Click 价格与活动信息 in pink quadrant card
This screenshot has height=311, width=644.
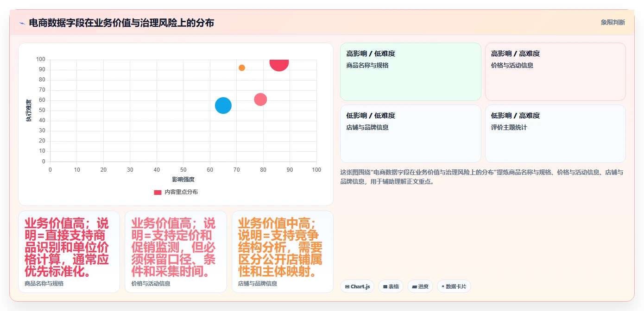pyautogui.click(x=512, y=66)
